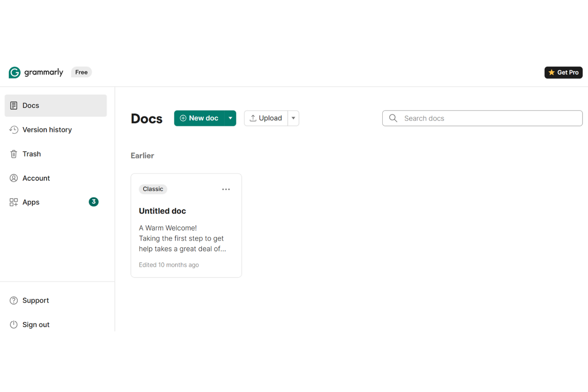
Task: Click the Sign out power icon
Action: 14,325
